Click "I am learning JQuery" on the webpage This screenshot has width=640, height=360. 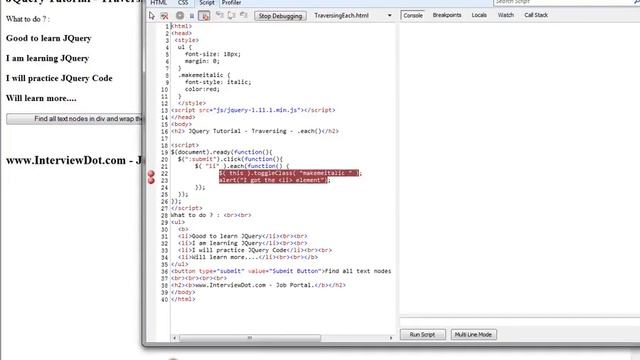coord(47,58)
